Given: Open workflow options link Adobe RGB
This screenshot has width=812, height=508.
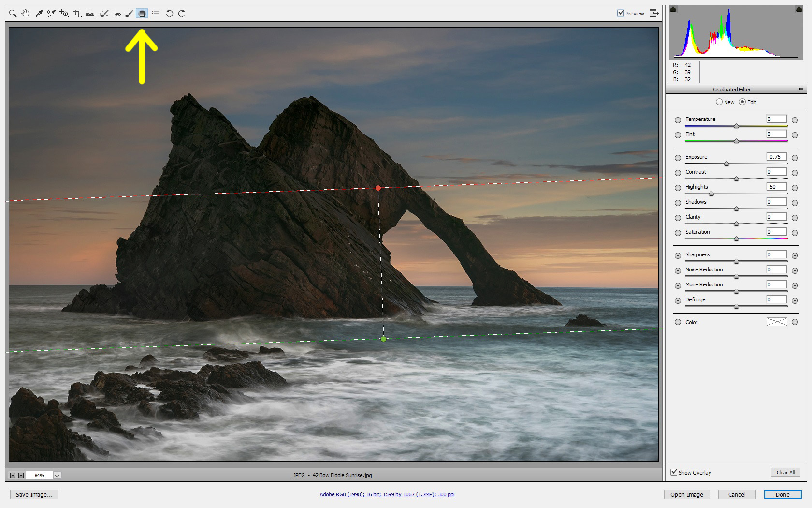Looking at the screenshot, I should (387, 494).
